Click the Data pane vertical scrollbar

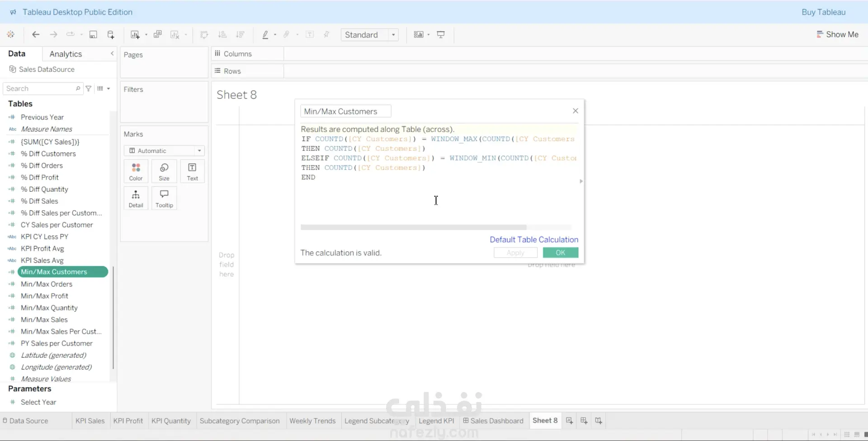(113, 318)
